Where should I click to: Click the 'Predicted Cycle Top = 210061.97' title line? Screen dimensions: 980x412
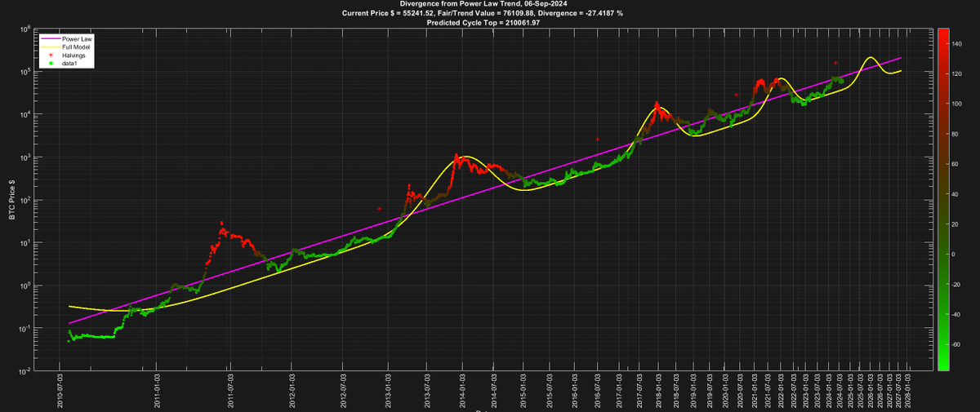483,23
